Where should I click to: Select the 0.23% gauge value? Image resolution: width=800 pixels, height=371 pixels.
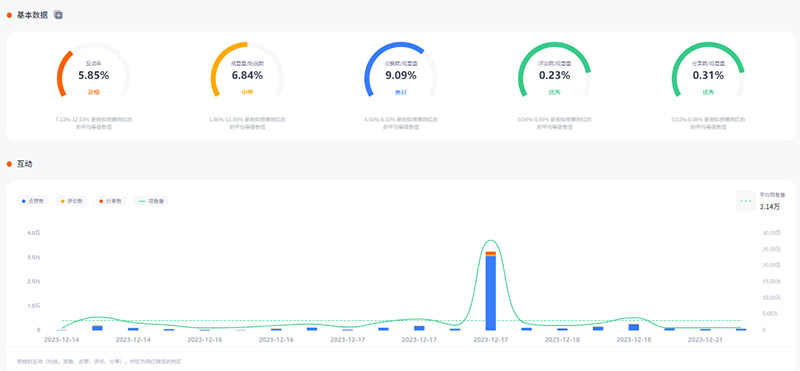555,76
